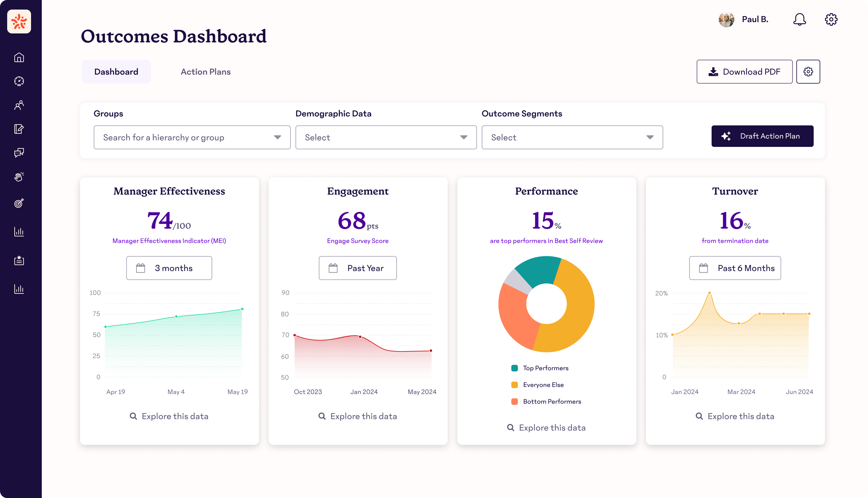Expand the Outcome Segments select dropdown

(x=572, y=137)
